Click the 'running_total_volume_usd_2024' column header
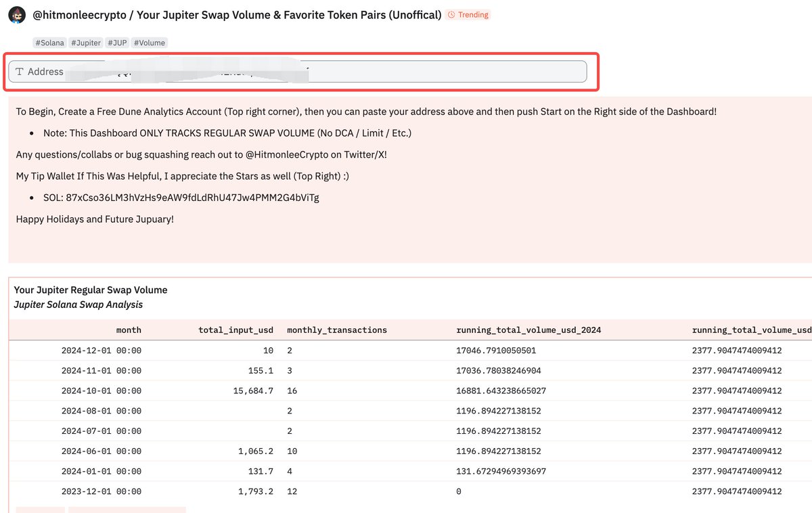 [x=529, y=330]
